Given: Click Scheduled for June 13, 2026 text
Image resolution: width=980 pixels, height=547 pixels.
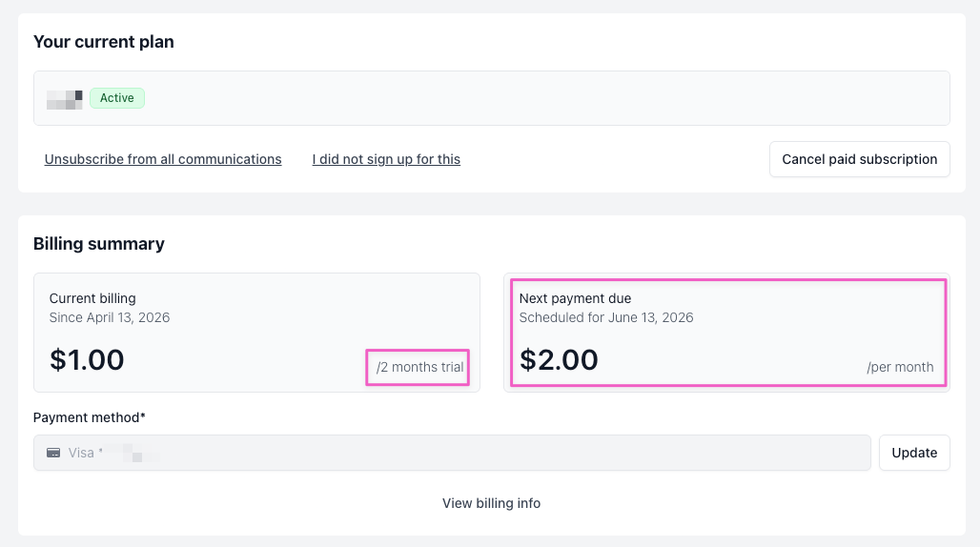Looking at the screenshot, I should (x=606, y=317).
